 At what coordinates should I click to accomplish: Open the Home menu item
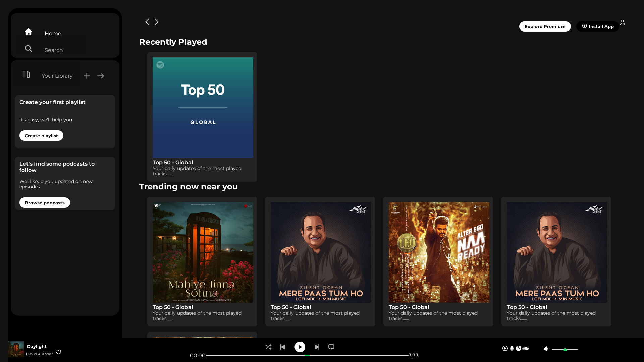[53, 33]
